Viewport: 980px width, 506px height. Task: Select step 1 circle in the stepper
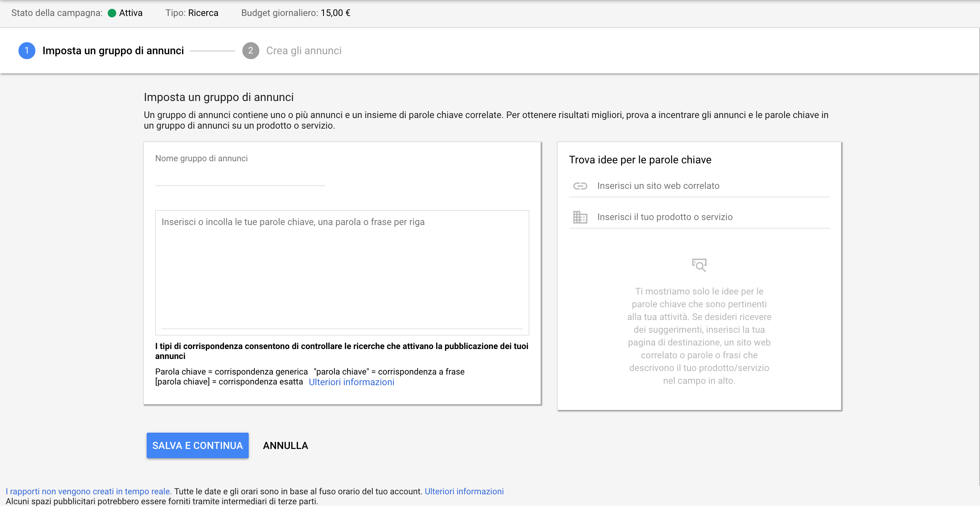(27, 51)
